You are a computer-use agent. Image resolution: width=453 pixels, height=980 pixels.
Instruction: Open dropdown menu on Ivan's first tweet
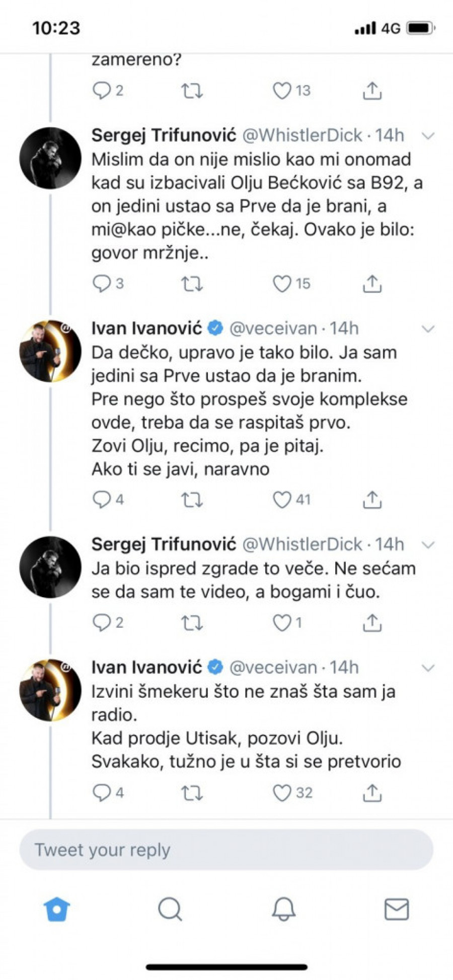coord(427,330)
